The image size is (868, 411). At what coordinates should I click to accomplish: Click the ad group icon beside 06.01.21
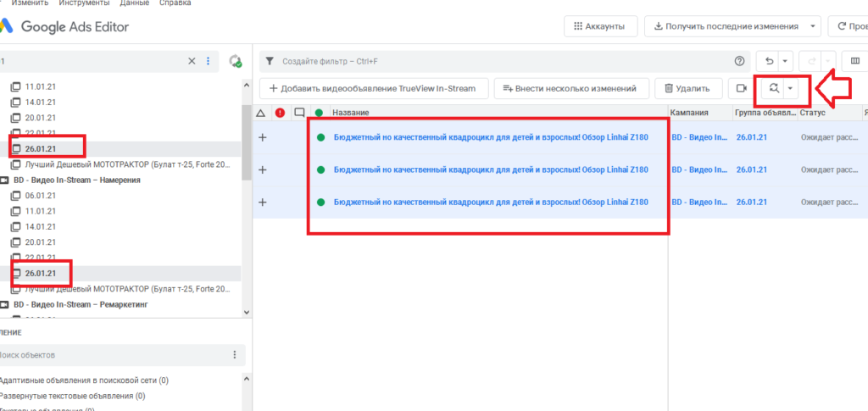[x=15, y=196]
